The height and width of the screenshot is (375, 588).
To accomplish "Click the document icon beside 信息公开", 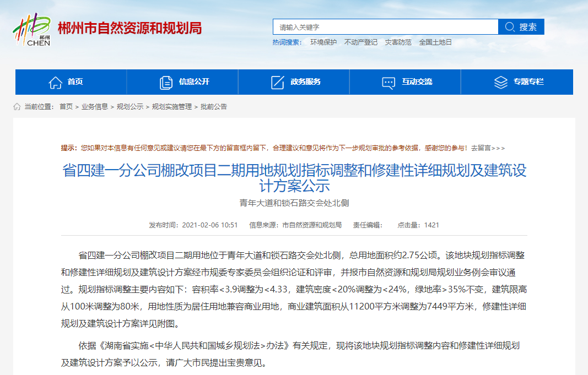I will (x=166, y=83).
